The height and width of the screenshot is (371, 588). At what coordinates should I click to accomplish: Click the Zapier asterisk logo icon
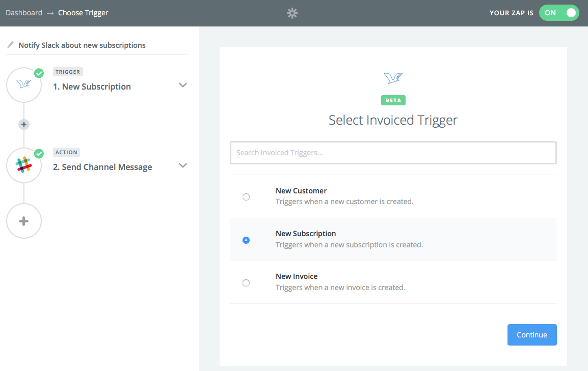click(x=292, y=13)
